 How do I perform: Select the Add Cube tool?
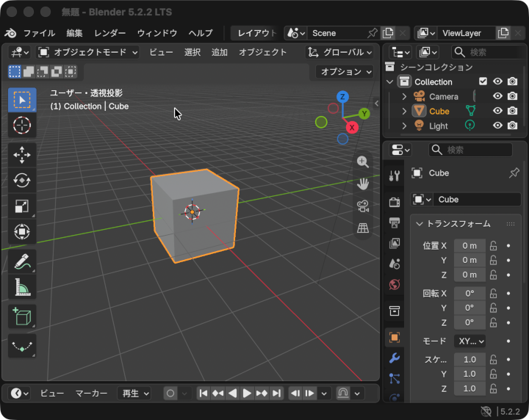(22, 316)
